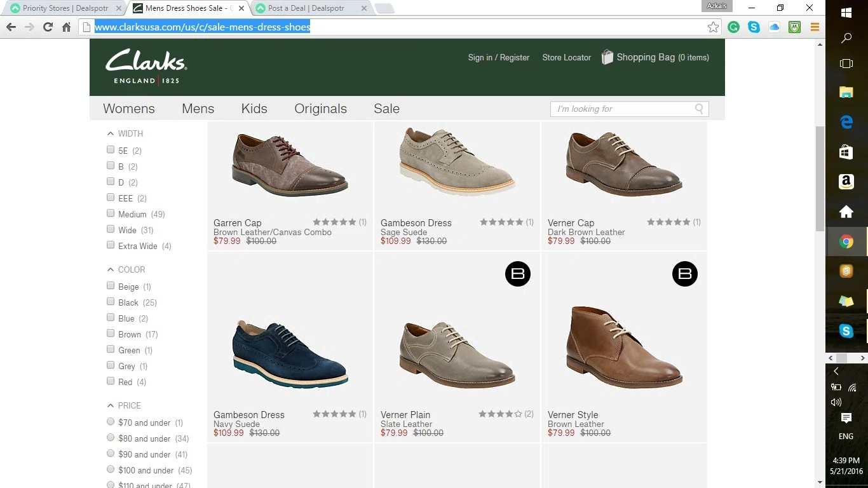Check the Medium width filter
Screen dimensions: 868x488
pyautogui.click(x=111, y=213)
